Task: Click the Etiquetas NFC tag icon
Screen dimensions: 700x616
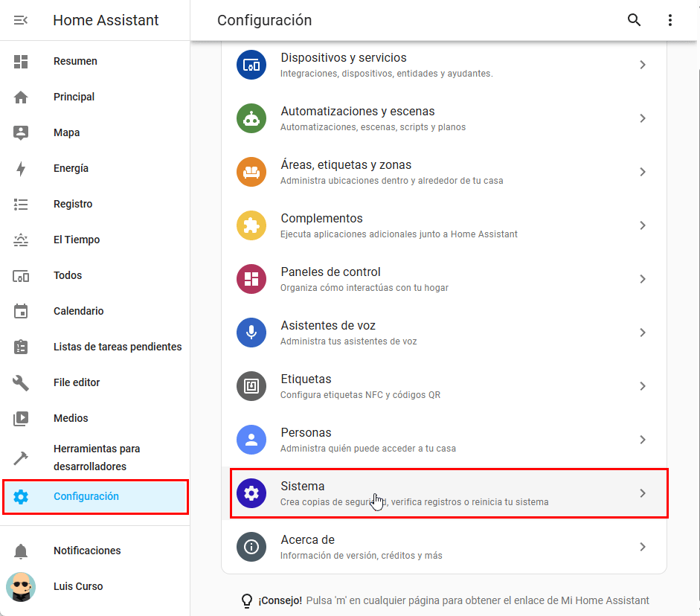Action: click(251, 386)
